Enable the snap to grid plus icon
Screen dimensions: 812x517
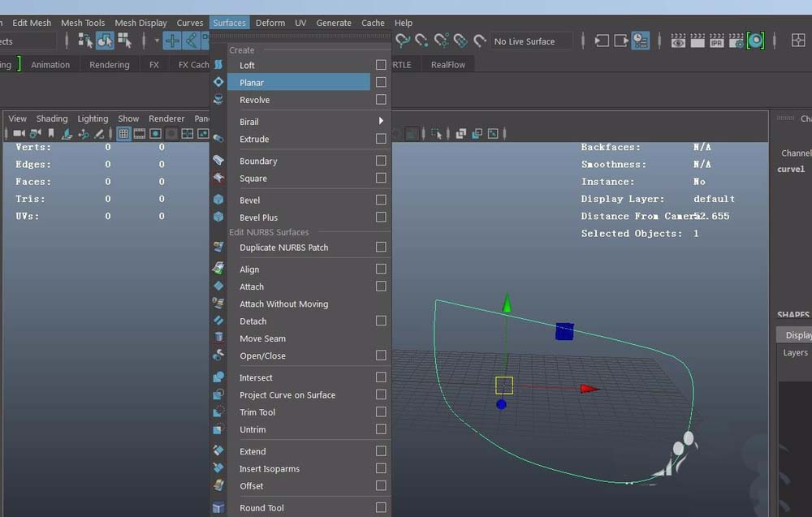(x=172, y=41)
